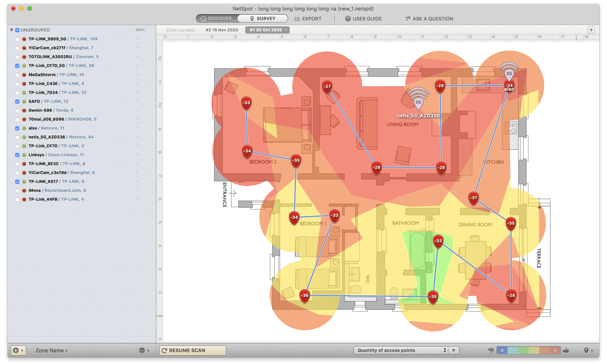
Task: Click the blue Ungrouped group icon
Action: 17,30
